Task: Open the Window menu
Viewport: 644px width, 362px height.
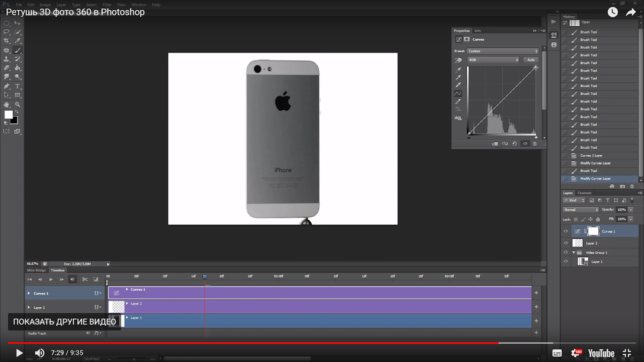Action: point(139,5)
